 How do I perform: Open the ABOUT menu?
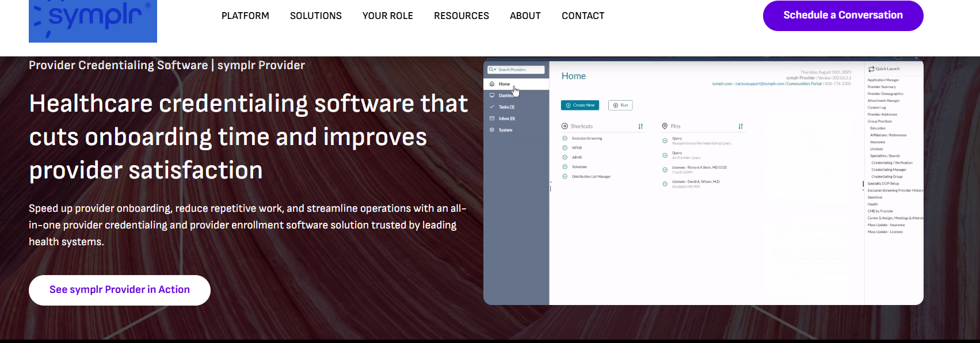click(525, 16)
